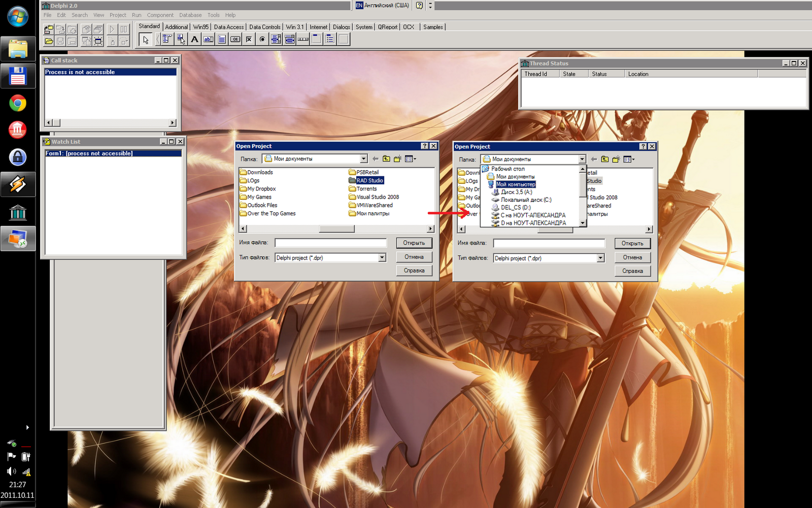The image size is (812, 508).
Task: Click Отмена in the left Open Project dialog
Action: pyautogui.click(x=414, y=257)
